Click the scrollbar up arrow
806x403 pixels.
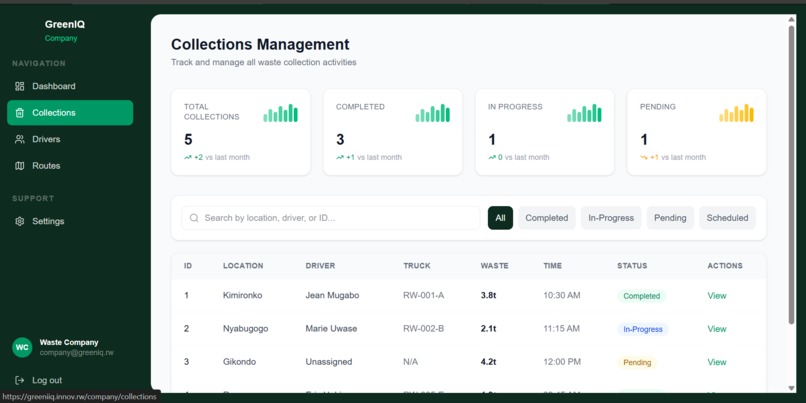(x=791, y=20)
